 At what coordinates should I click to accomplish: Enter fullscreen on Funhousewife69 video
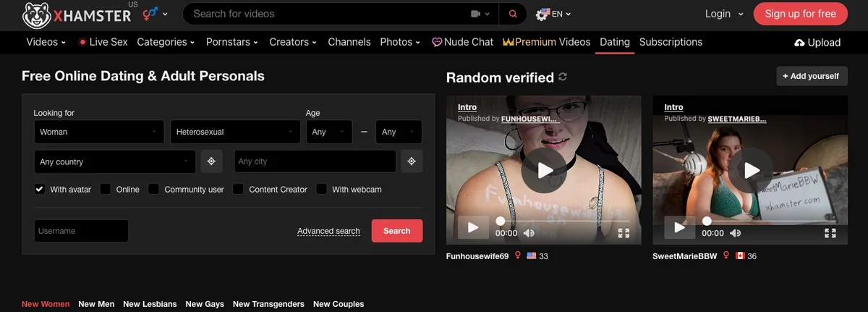(x=624, y=233)
